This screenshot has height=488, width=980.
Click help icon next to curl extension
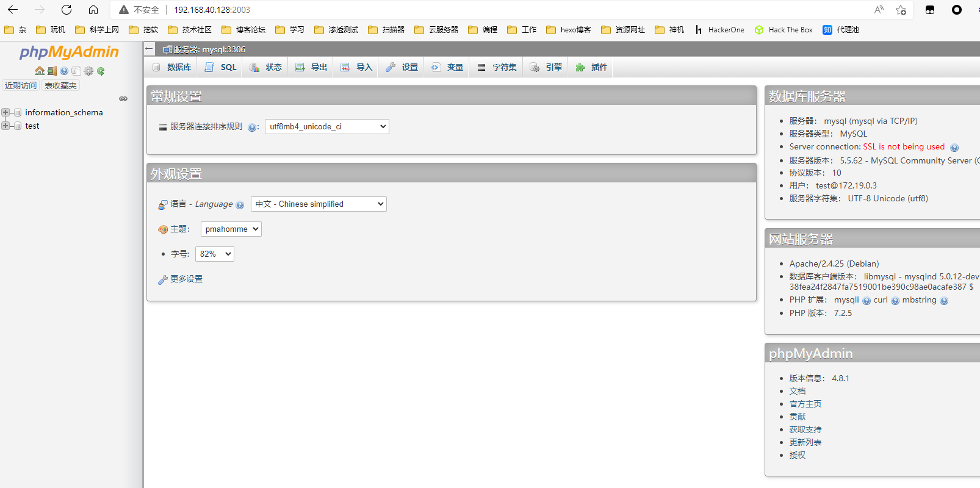click(895, 301)
